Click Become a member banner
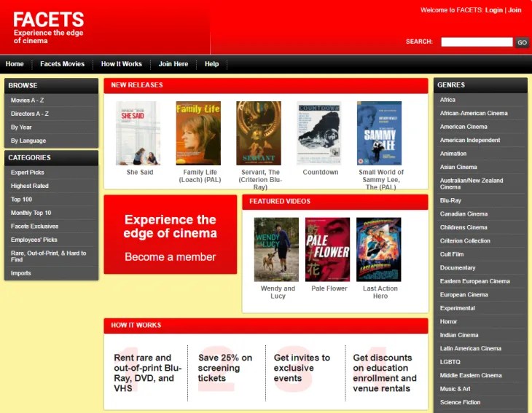 (171, 235)
